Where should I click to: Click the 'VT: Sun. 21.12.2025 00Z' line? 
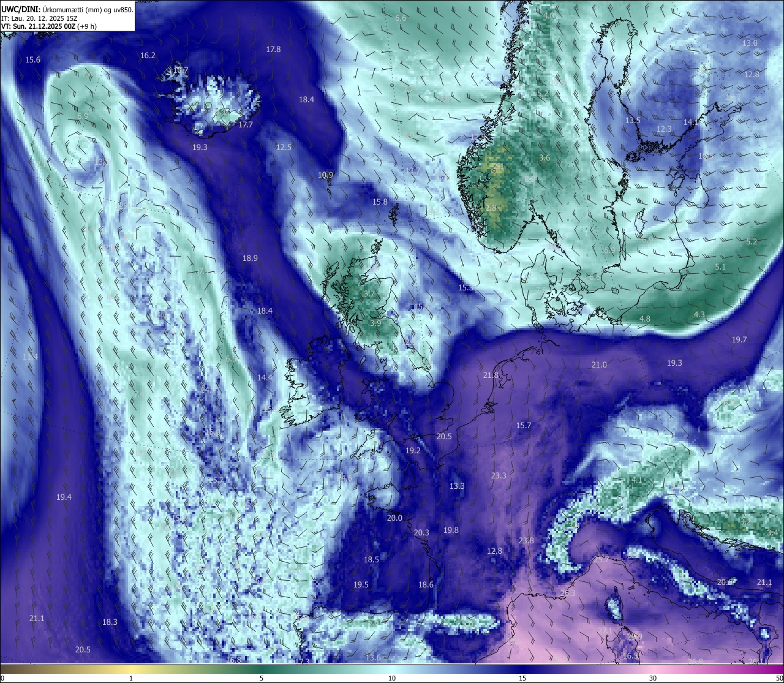point(49,26)
